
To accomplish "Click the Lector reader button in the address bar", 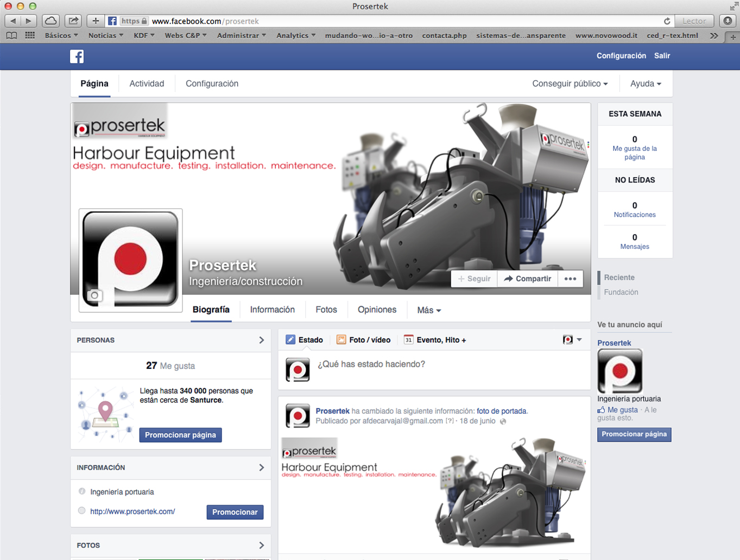I will [x=694, y=21].
